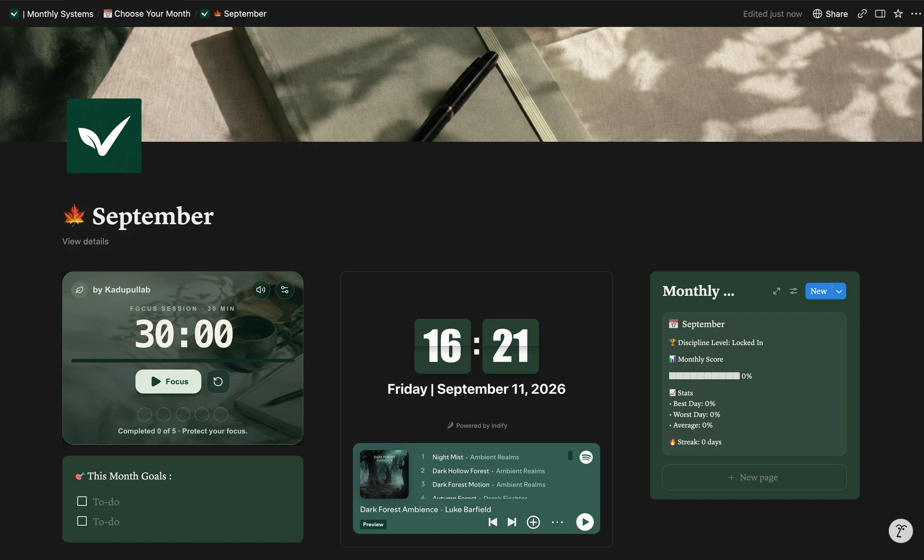Open Monthly database view settings
Image resolution: width=924 pixels, height=560 pixels.
[x=793, y=291]
